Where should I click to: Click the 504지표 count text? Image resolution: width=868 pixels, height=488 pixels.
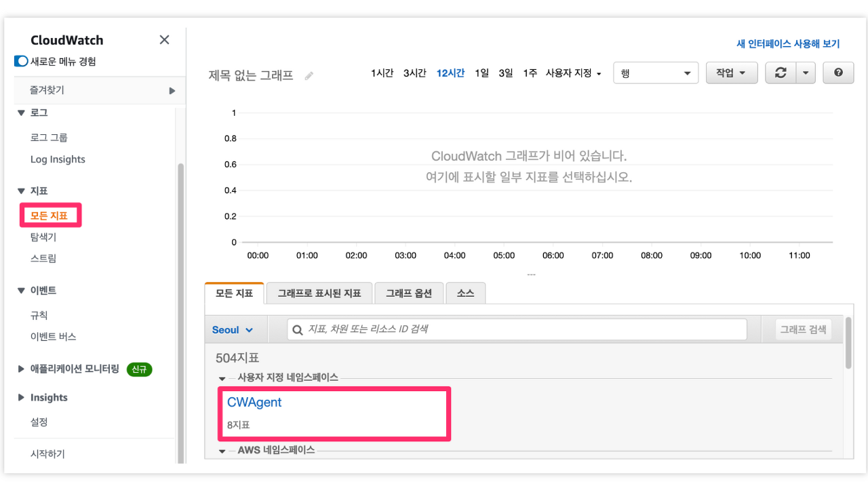(237, 358)
